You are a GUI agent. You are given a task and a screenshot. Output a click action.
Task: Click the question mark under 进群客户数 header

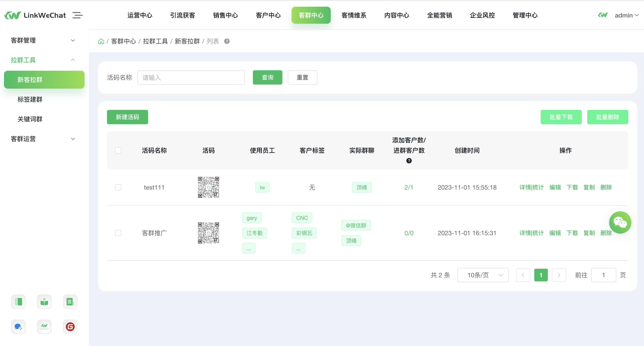click(409, 161)
